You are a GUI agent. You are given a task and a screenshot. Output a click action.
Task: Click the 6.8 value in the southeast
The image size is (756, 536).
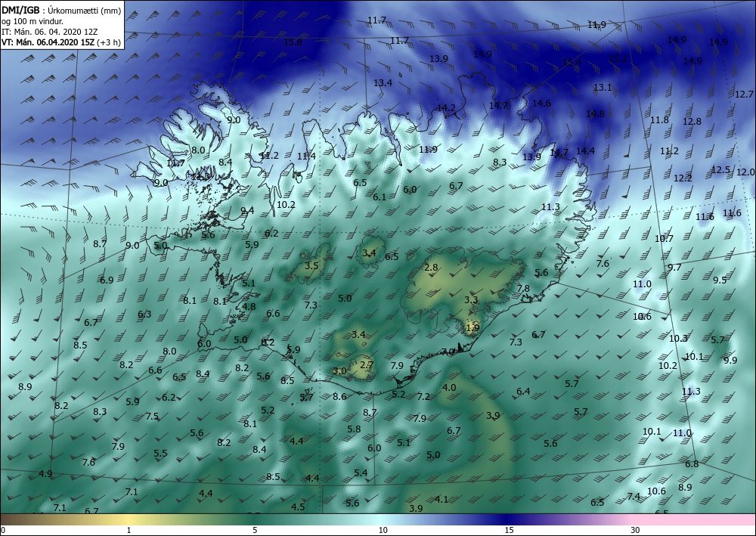(692, 463)
